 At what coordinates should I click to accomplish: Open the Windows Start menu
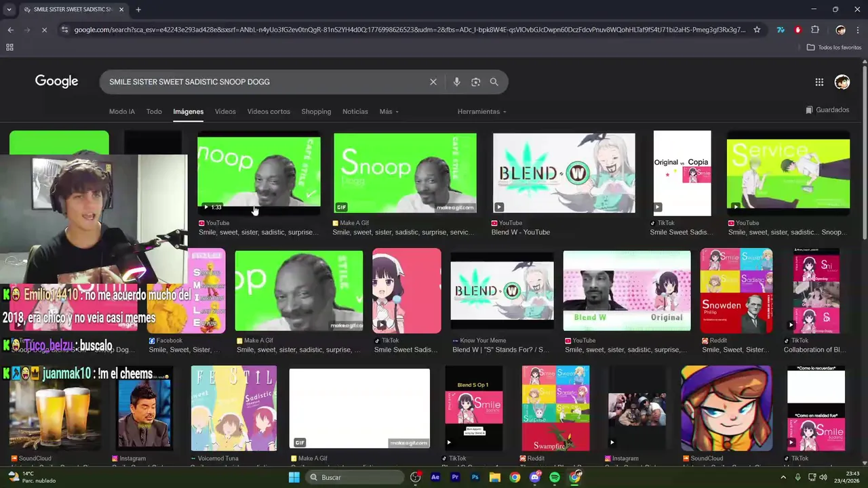click(x=294, y=477)
